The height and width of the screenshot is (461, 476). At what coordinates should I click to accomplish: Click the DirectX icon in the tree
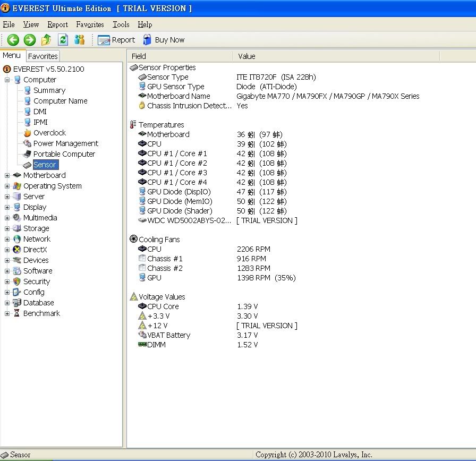(x=17, y=250)
